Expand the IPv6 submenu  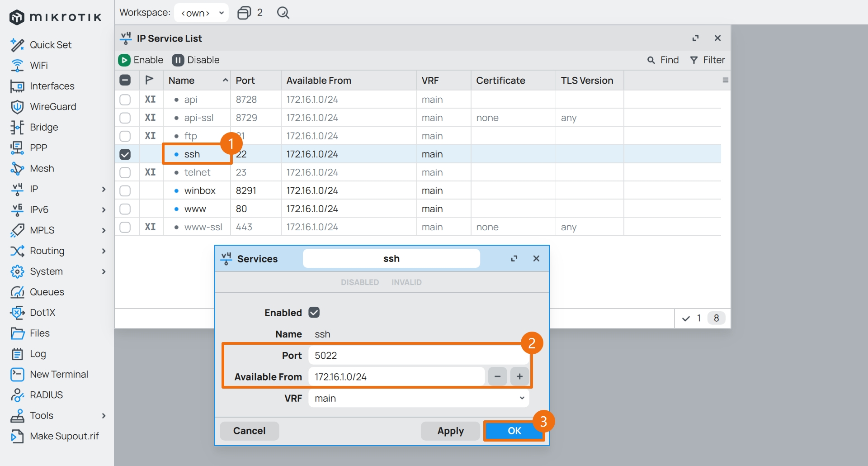(x=104, y=209)
